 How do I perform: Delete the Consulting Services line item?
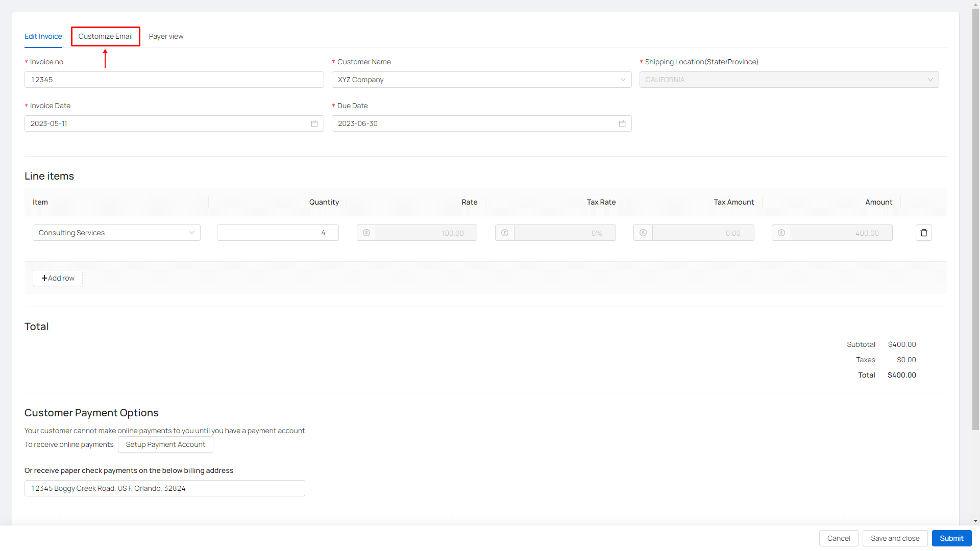tap(923, 233)
